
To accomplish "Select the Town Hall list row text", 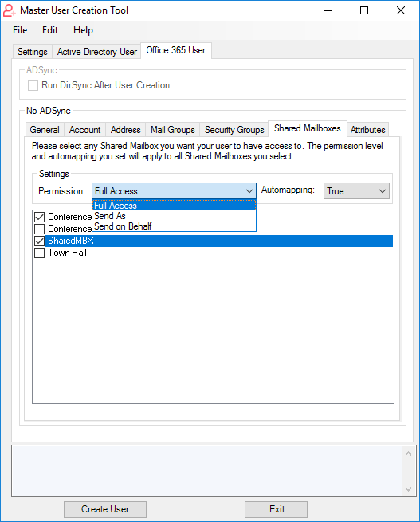I will point(67,253).
